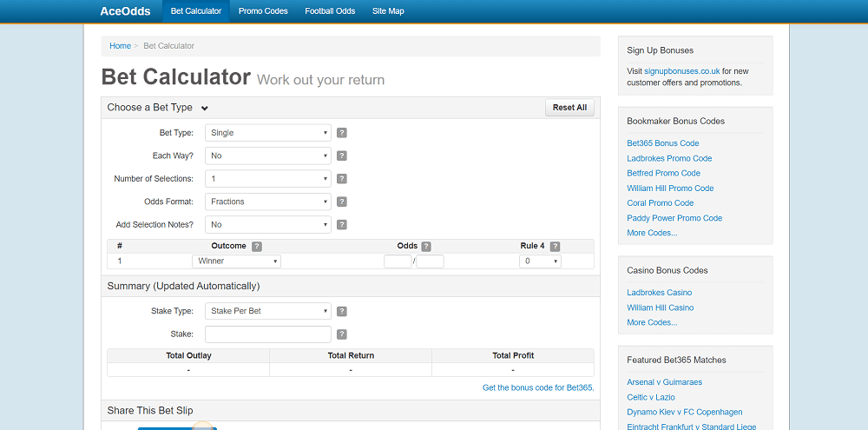Open the Number of Selections dropdown

(268, 179)
